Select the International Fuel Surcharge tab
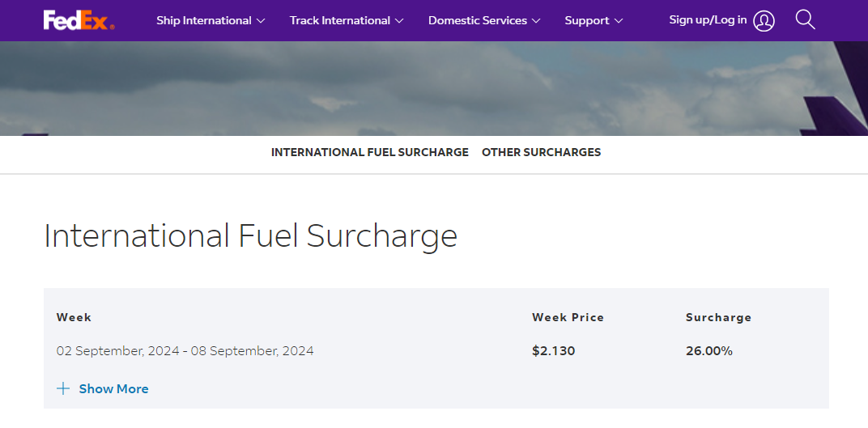This screenshot has height=428, width=868. click(370, 152)
